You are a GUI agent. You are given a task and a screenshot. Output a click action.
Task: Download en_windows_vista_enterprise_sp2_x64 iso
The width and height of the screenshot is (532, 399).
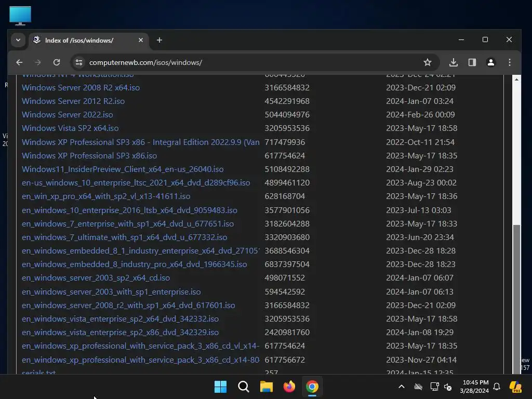tap(120, 319)
